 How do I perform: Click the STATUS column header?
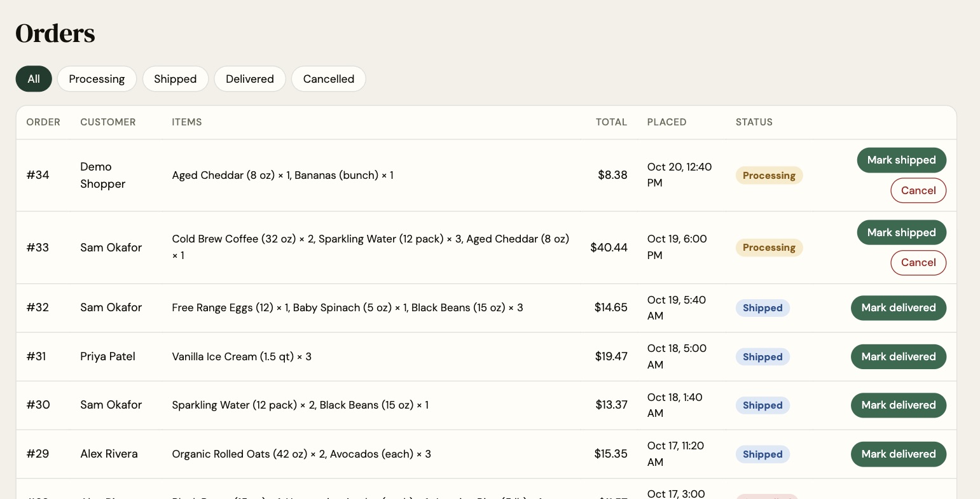click(754, 122)
